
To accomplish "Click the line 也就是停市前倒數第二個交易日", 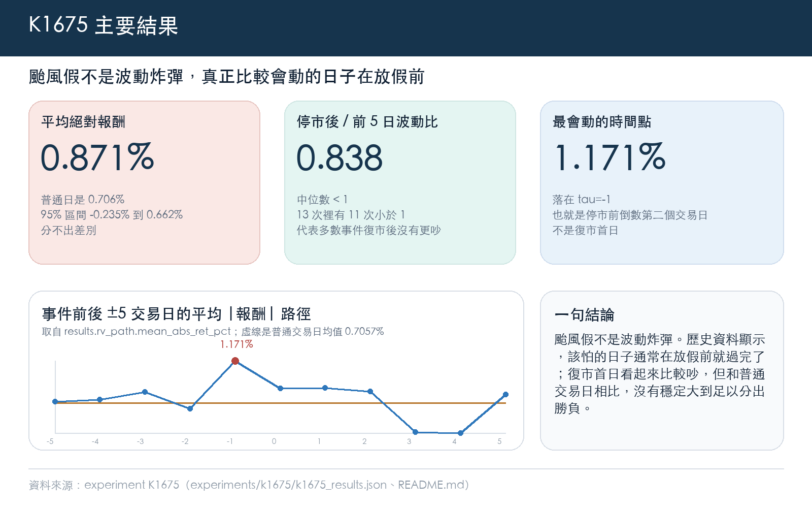I will pos(630,215).
